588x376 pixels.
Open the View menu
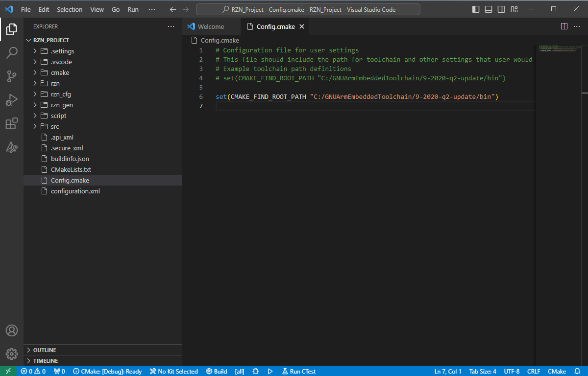click(97, 9)
